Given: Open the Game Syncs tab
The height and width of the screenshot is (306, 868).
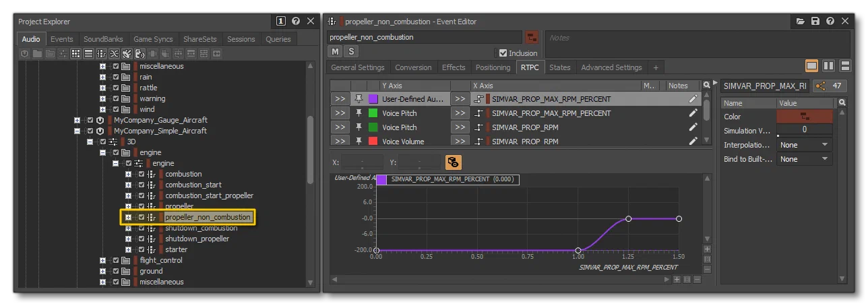Looking at the screenshot, I should click(153, 39).
